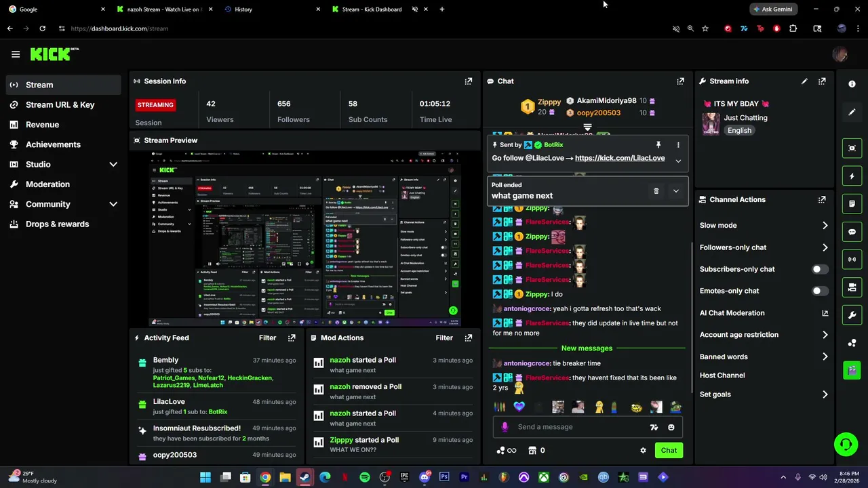Viewport: 868px width, 488px height.
Task: Click the English language tag
Action: (739, 130)
